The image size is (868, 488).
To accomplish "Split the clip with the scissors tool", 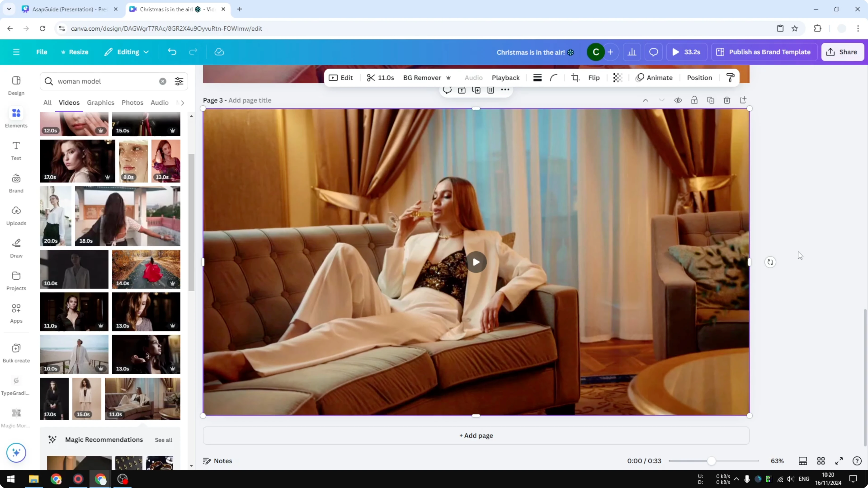I will [x=371, y=78].
